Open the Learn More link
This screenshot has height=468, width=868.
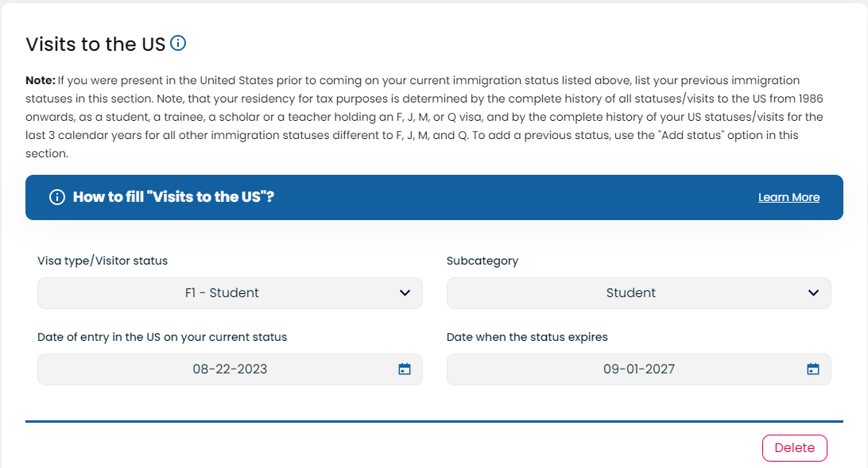(789, 198)
